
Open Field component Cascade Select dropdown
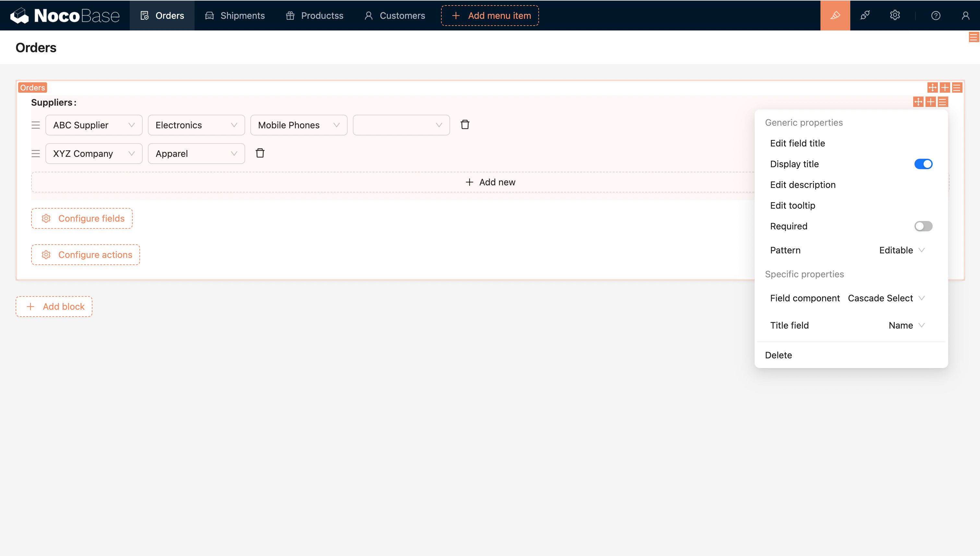(x=886, y=298)
